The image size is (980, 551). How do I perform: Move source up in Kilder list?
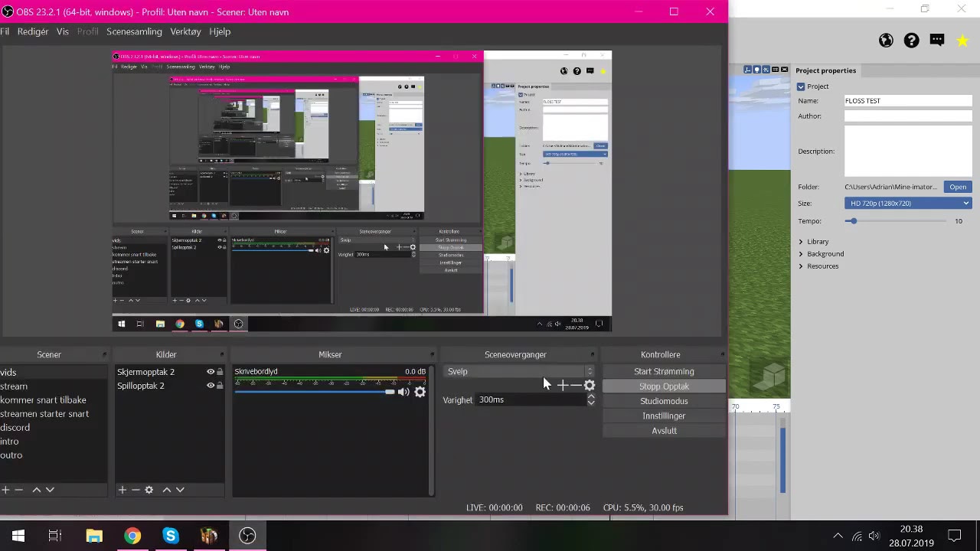(x=166, y=490)
